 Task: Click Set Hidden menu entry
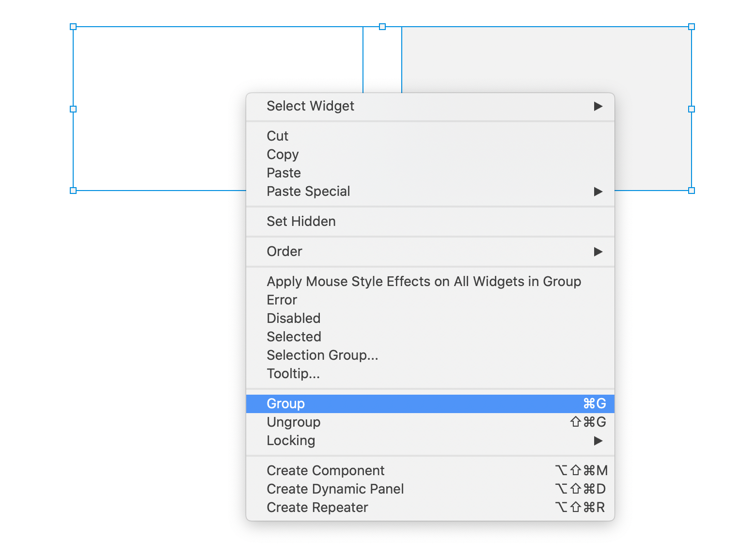click(430, 222)
